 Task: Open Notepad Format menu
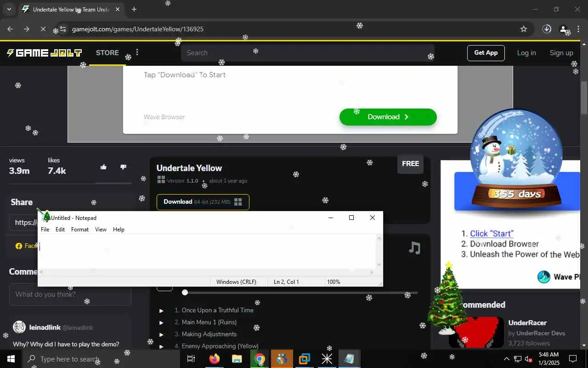80,230
